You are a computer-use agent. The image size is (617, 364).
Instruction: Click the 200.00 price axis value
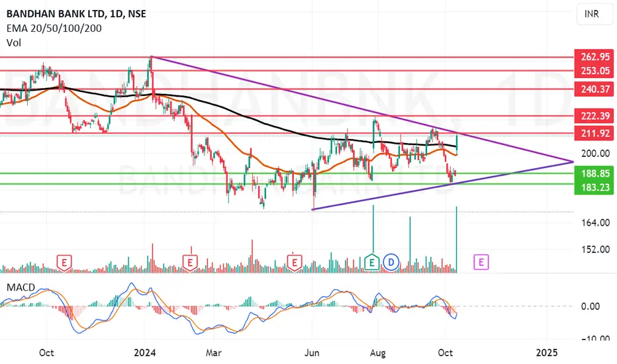click(x=595, y=154)
